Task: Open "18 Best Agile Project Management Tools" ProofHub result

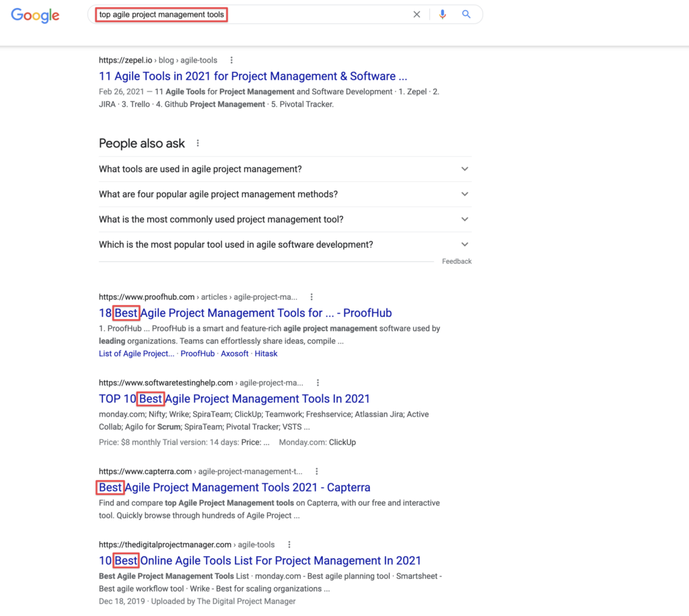Action: click(245, 313)
